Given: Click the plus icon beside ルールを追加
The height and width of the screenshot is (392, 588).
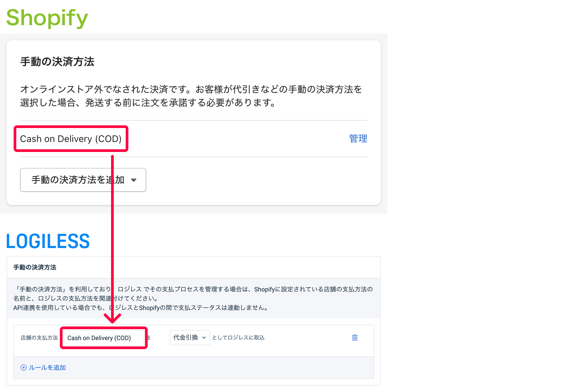Looking at the screenshot, I should point(23,367).
